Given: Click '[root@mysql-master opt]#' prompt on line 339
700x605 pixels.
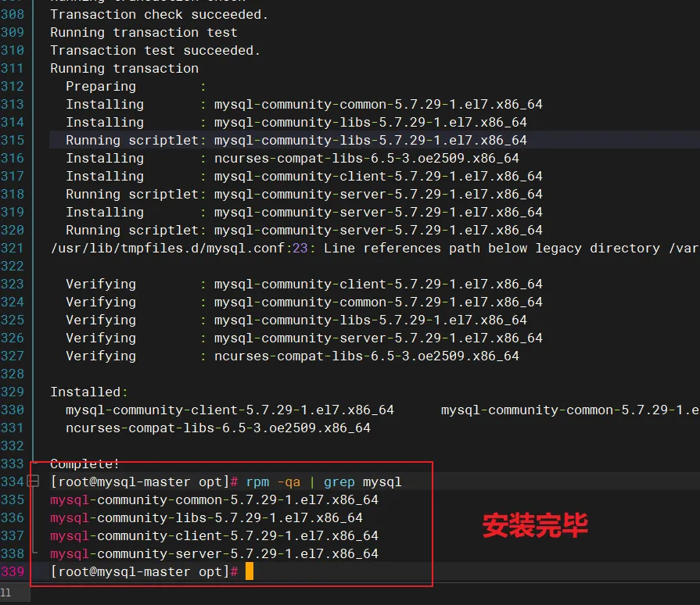Looking at the screenshot, I should pyautogui.click(x=144, y=571).
